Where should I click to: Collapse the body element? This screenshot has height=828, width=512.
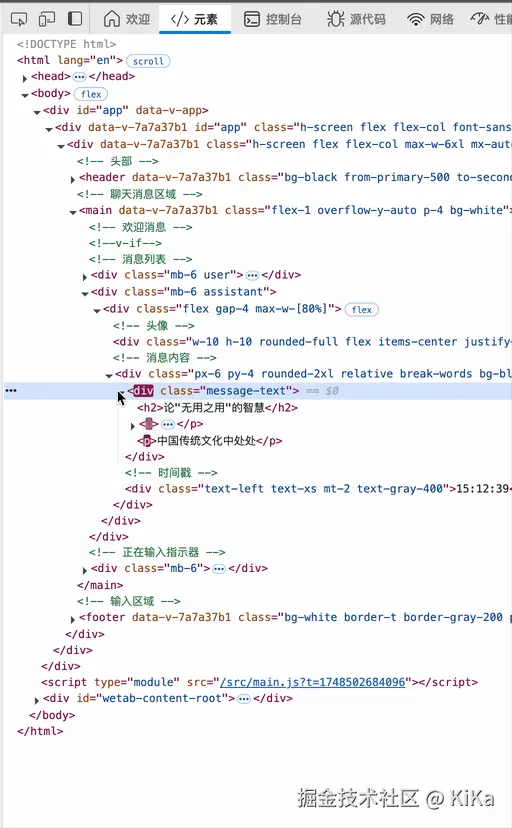(24, 95)
